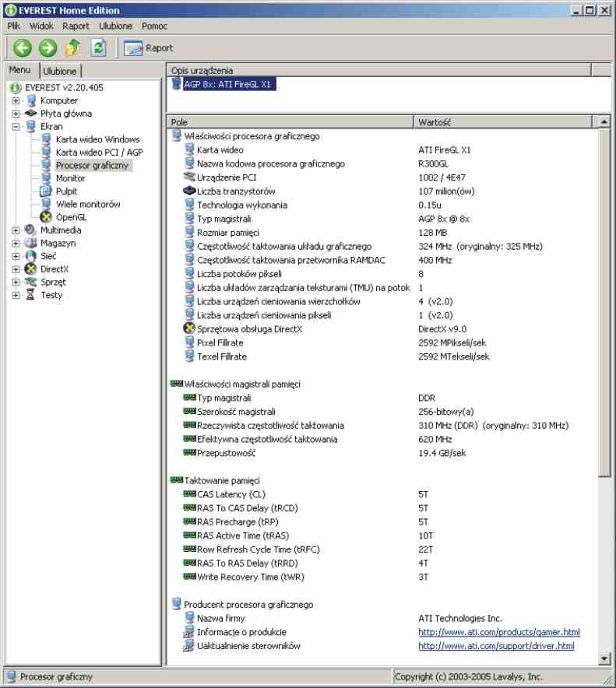Open the Pomoc menu

tap(154, 26)
